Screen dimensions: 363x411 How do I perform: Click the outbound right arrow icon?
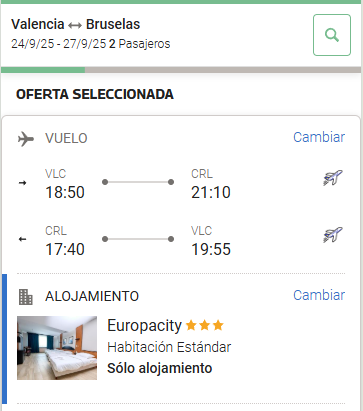coord(23,183)
